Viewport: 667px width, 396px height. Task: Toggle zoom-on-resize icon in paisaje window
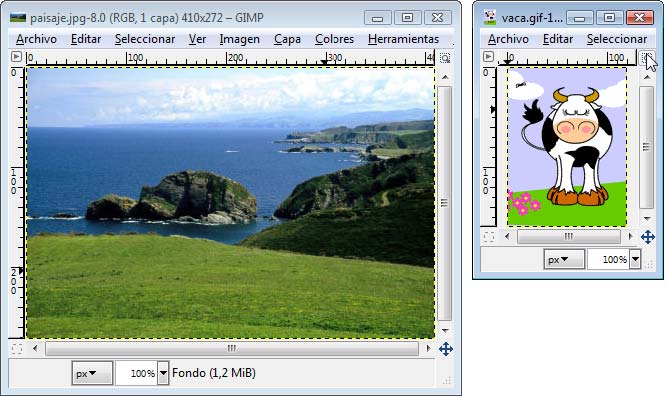pos(445,58)
